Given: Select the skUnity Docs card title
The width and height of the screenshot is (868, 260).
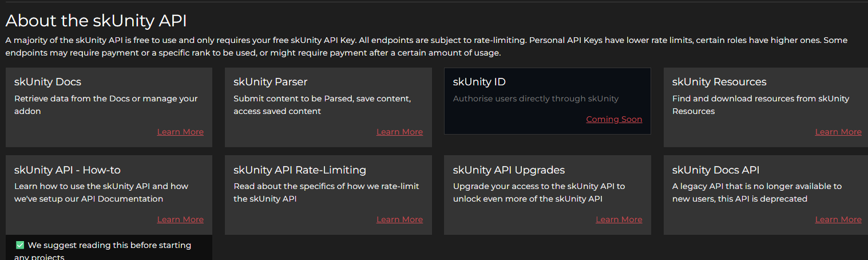Looking at the screenshot, I should coord(47,82).
